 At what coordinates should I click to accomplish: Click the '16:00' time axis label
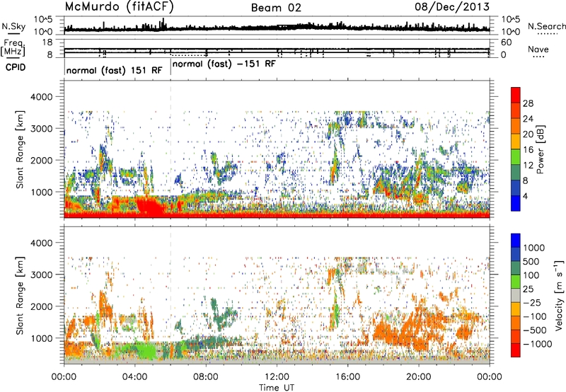coord(347,377)
